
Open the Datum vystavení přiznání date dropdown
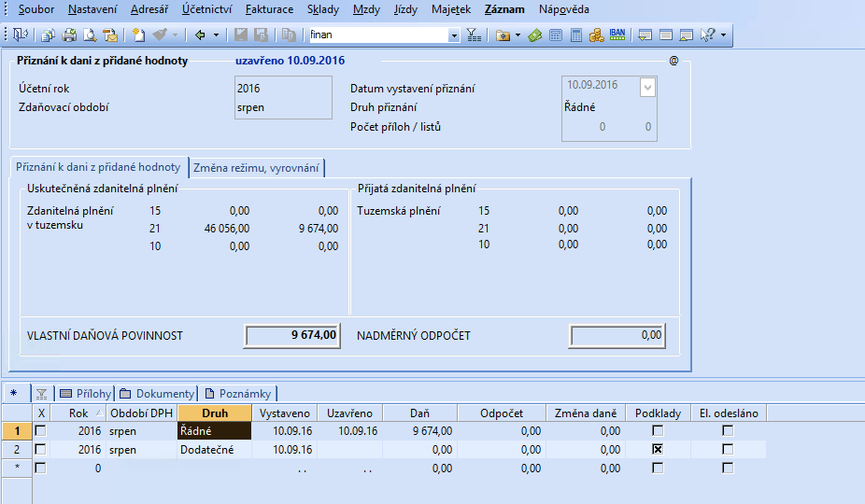(647, 87)
